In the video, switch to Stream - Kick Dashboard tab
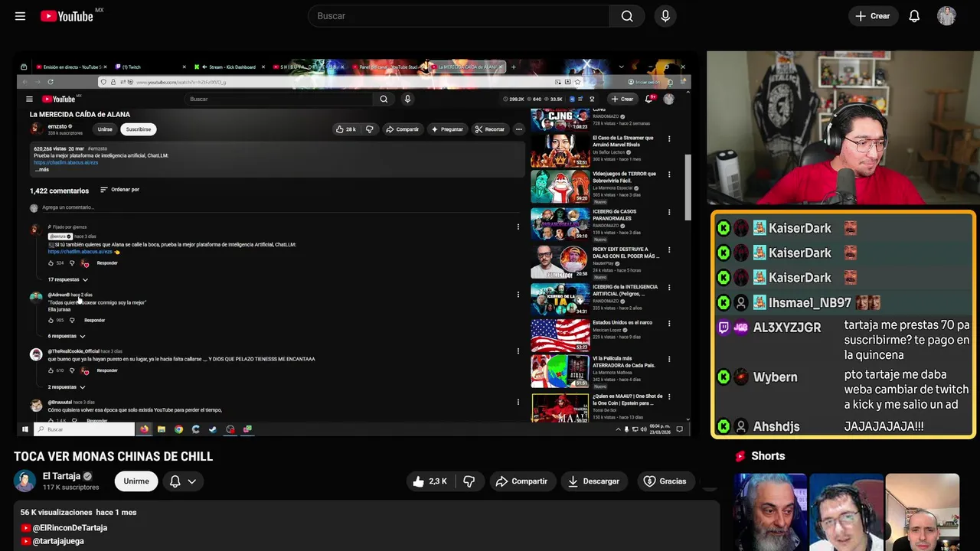Screen dimensions: 980x551 tap(228, 67)
